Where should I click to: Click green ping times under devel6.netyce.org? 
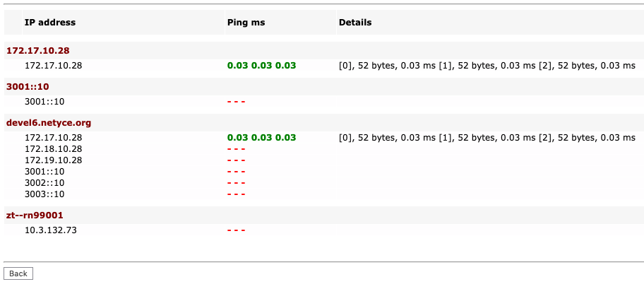pos(261,138)
